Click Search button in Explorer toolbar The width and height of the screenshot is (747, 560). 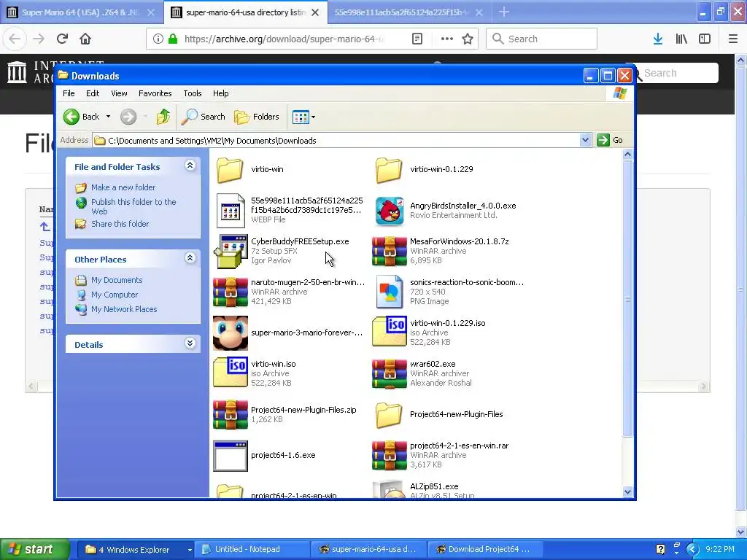pyautogui.click(x=204, y=117)
